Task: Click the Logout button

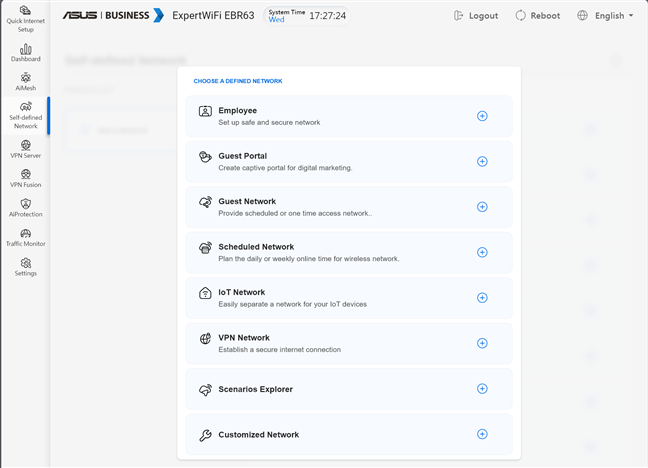Action: [476, 16]
